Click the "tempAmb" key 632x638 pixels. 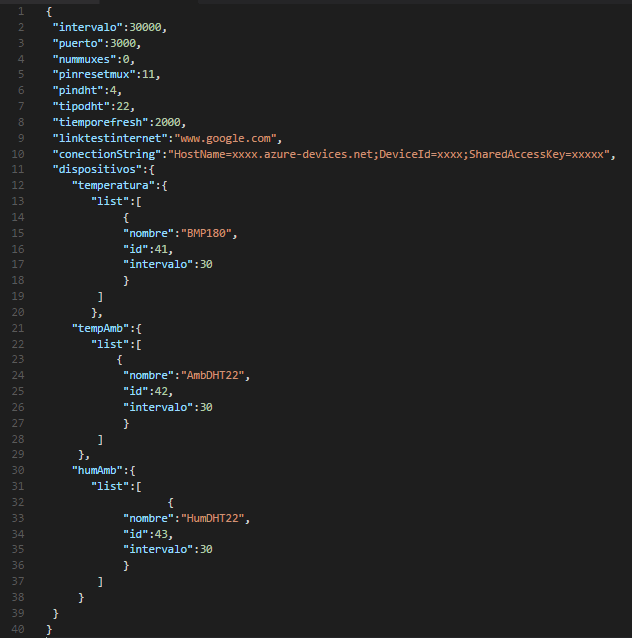click(x=100, y=328)
